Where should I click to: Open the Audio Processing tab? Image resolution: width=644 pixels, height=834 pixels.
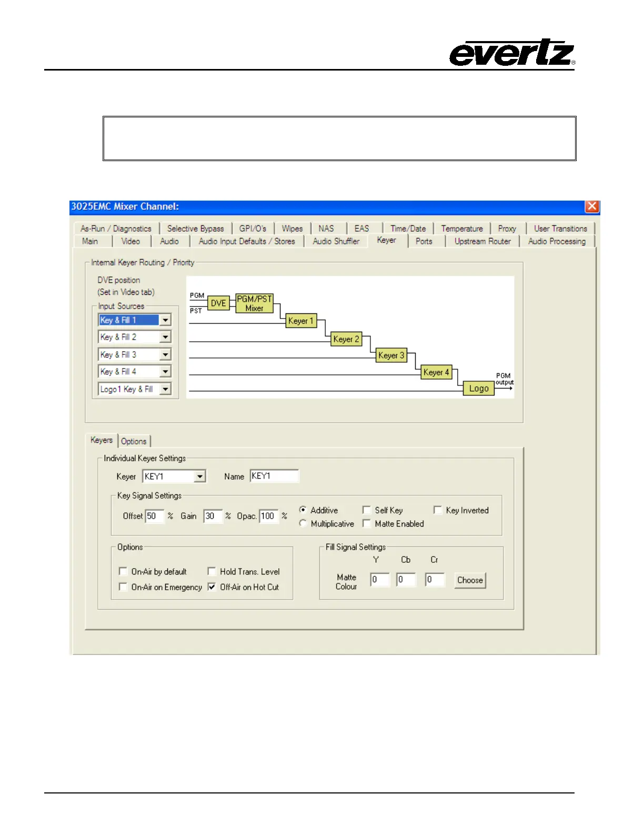[557, 241]
